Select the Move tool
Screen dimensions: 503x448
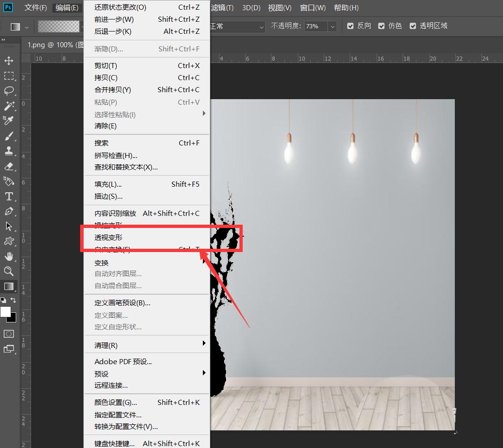[9, 61]
